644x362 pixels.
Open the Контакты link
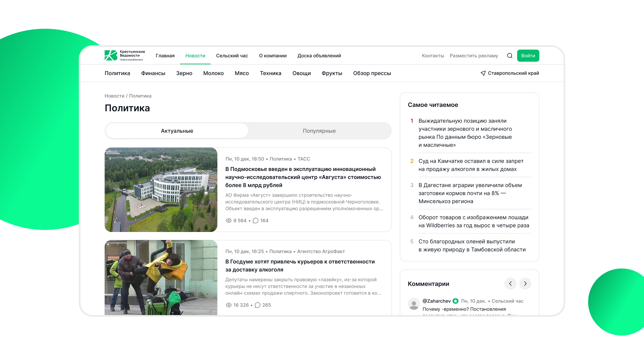tap(433, 56)
